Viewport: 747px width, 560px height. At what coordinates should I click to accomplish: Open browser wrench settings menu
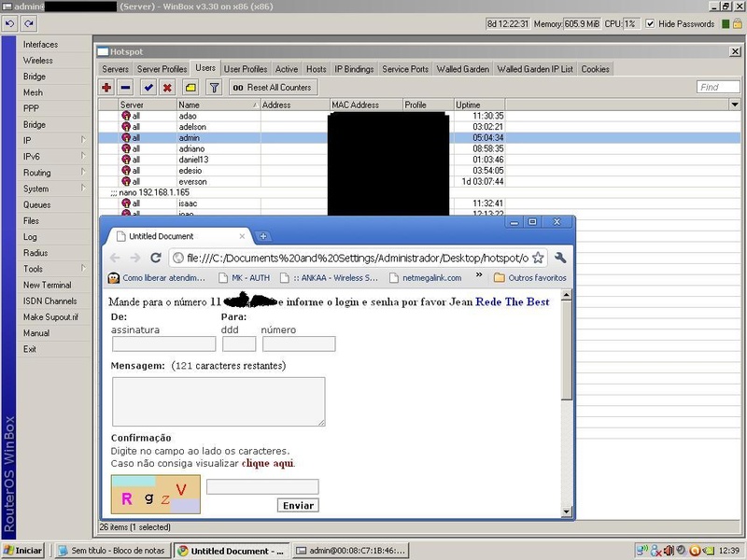(560, 258)
